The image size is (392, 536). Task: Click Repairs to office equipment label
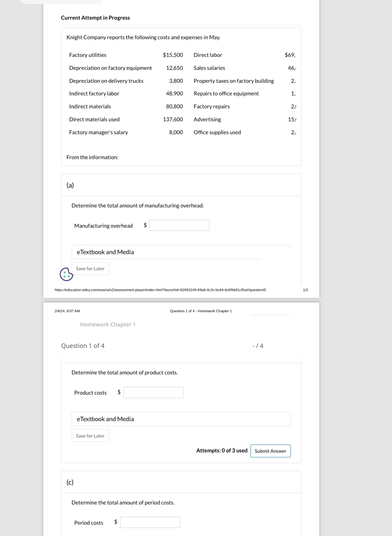226,93
